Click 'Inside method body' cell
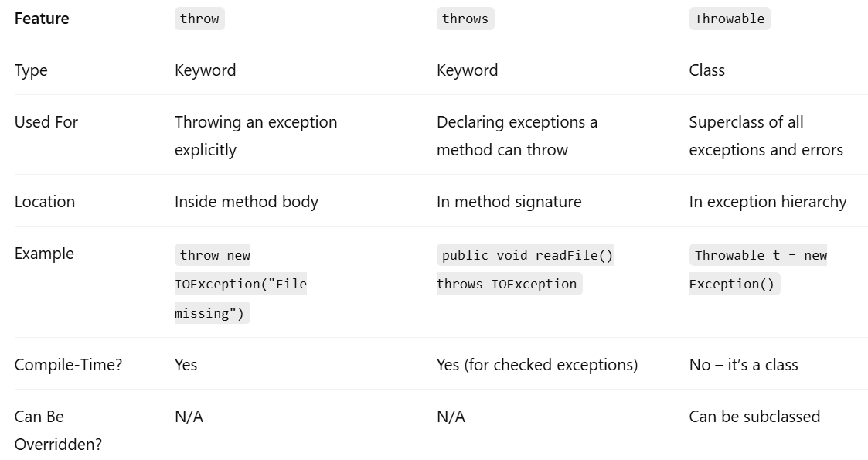 247,202
